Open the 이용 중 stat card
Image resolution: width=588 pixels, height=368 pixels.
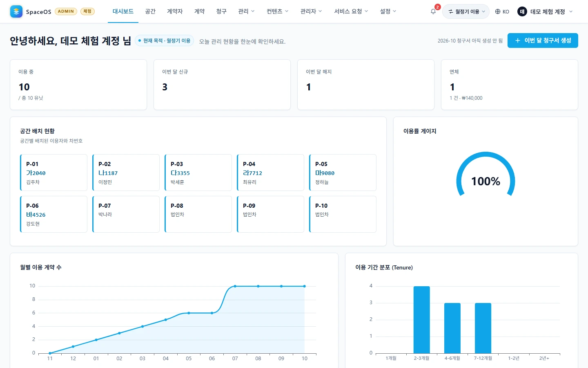click(78, 85)
